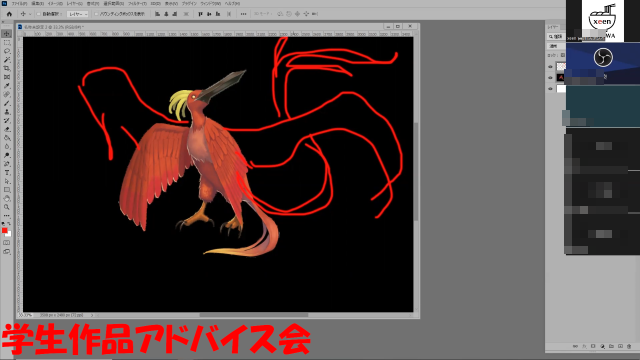Select the Frame tool

coord(7,77)
